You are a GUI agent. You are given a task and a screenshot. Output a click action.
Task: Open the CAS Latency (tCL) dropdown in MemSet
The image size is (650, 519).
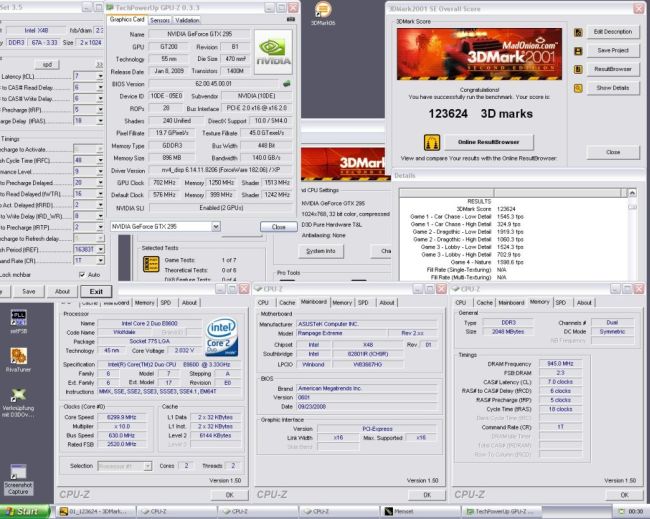pos(100,76)
